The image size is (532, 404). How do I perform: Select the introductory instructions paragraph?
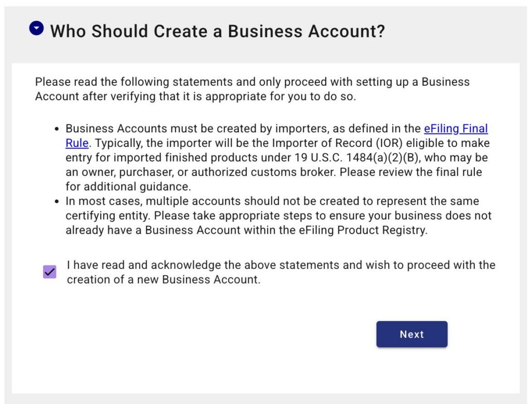pyautogui.click(x=252, y=89)
